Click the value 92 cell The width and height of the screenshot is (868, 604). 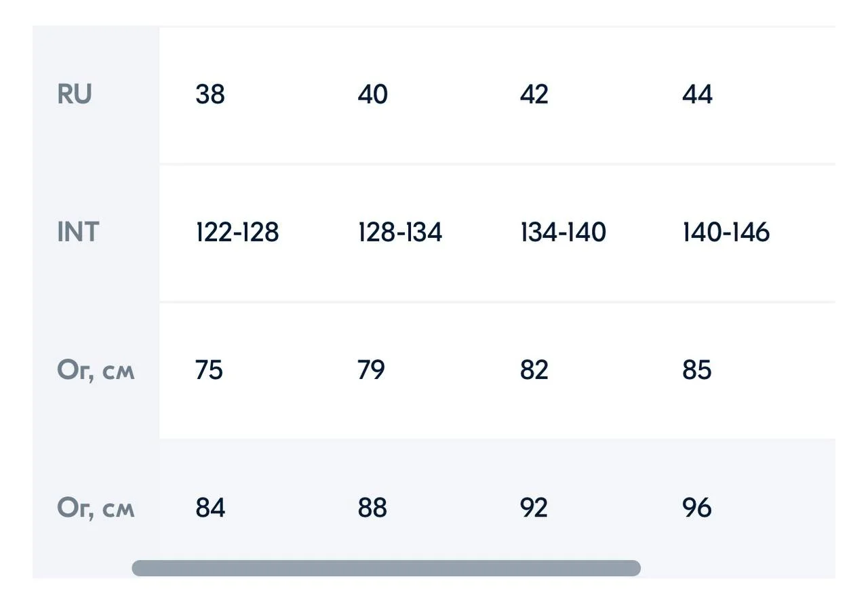(534, 508)
